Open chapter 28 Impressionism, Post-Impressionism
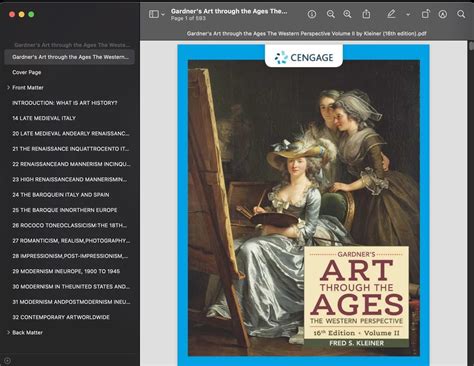 [70, 256]
